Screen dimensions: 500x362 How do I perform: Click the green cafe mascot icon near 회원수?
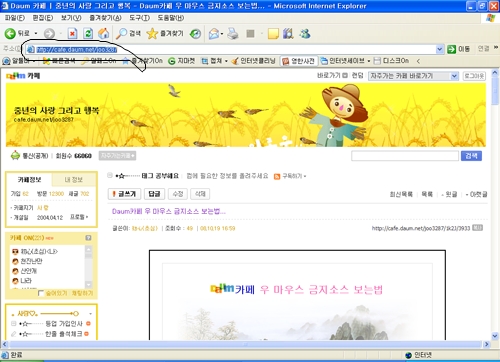pyautogui.click(x=15, y=156)
